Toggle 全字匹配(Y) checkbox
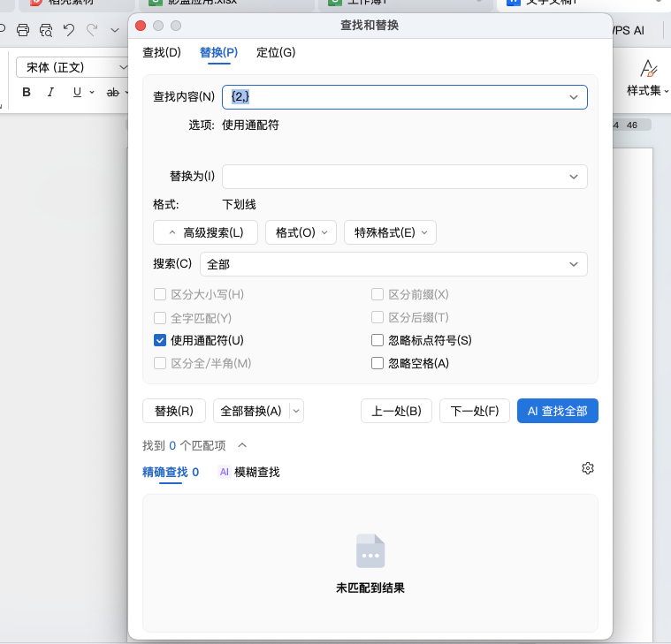671x644 pixels. pos(160,318)
